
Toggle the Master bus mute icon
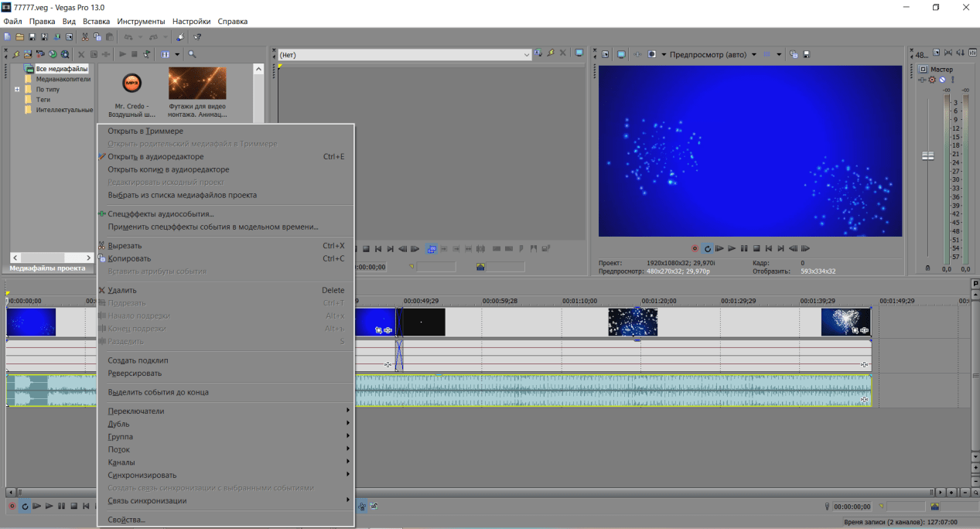click(x=942, y=80)
